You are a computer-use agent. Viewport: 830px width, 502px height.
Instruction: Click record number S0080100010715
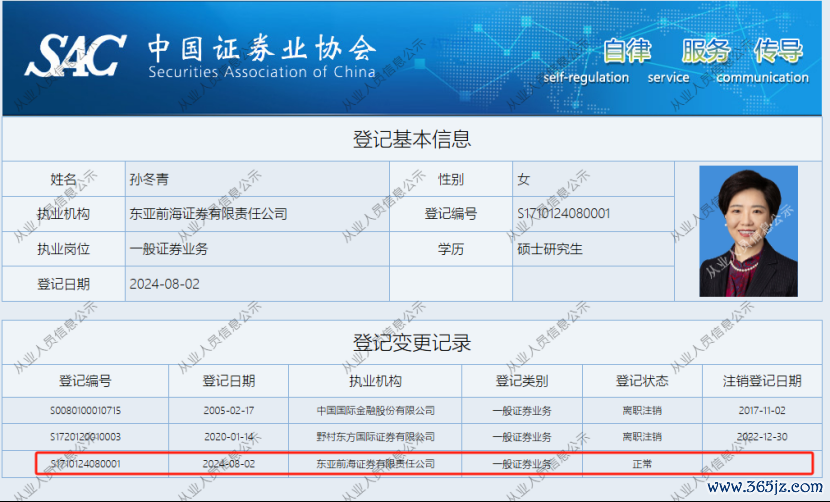click(x=85, y=410)
